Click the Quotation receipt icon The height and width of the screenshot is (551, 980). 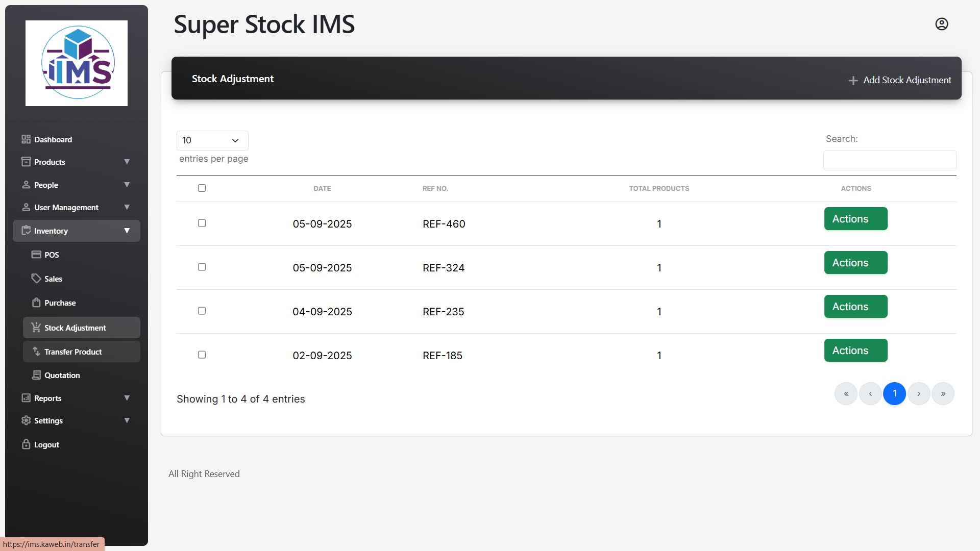36,375
